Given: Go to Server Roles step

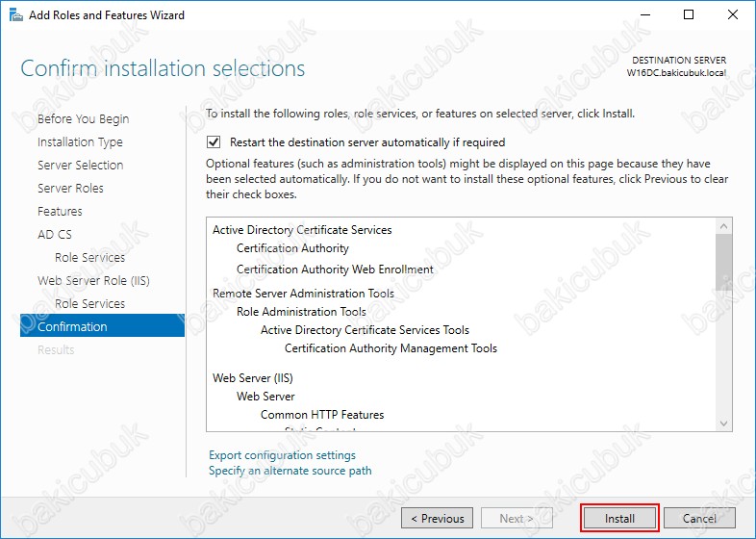Looking at the screenshot, I should (70, 189).
